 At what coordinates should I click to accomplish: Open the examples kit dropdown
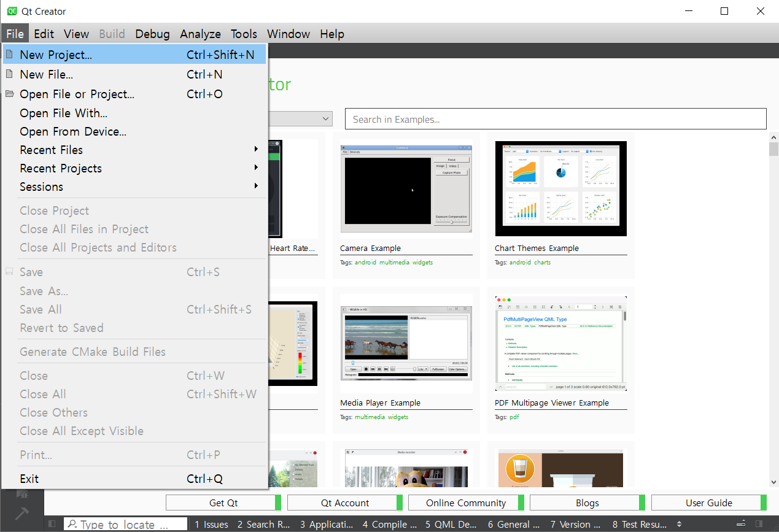tap(325, 119)
